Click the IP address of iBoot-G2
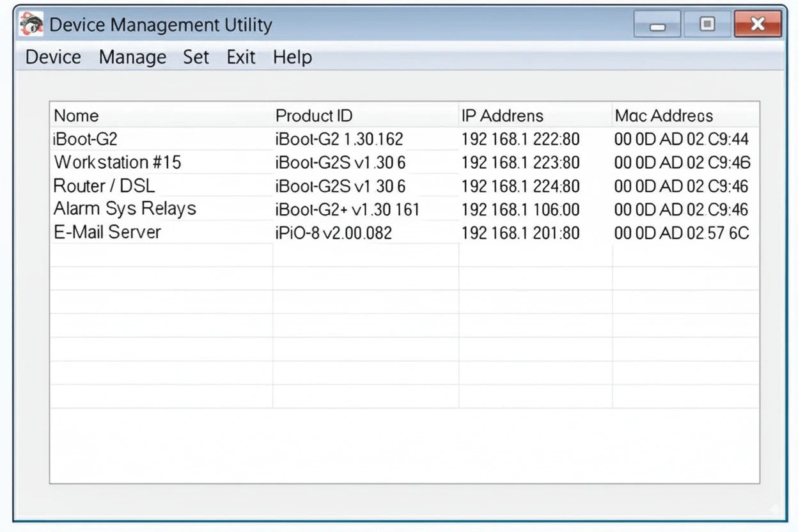Image resolution: width=798 pixels, height=532 pixels. [519, 139]
